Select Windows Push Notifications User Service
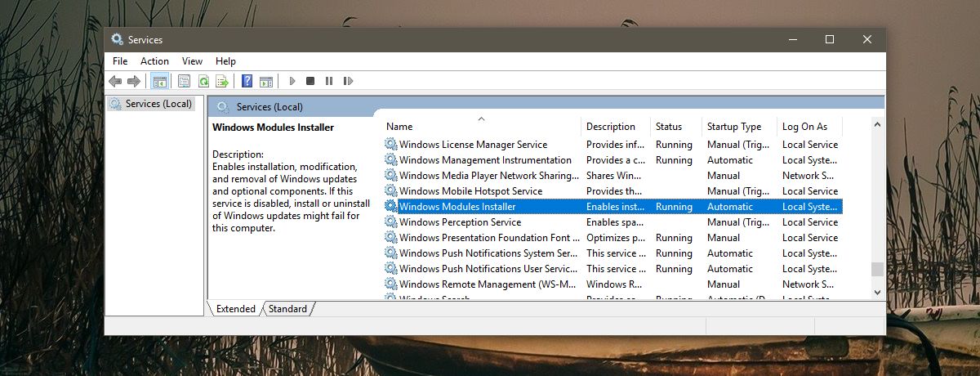 [x=612, y=269]
